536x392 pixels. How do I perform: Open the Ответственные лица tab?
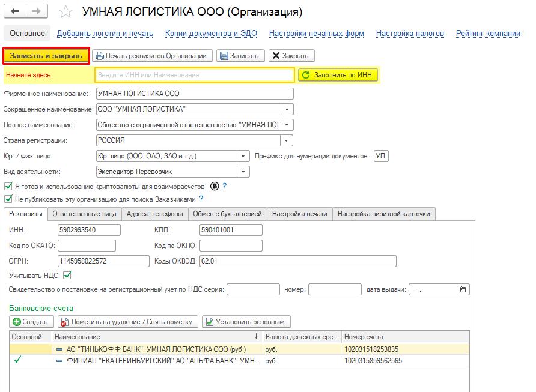[x=85, y=214]
